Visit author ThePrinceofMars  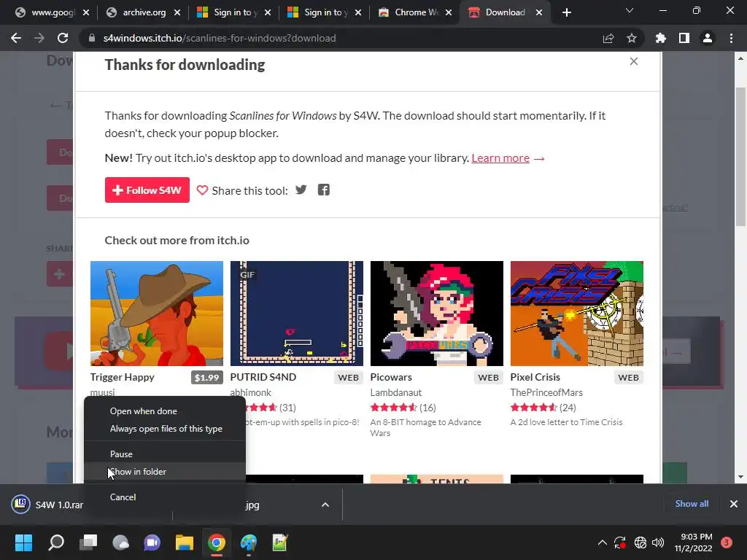[546, 392]
